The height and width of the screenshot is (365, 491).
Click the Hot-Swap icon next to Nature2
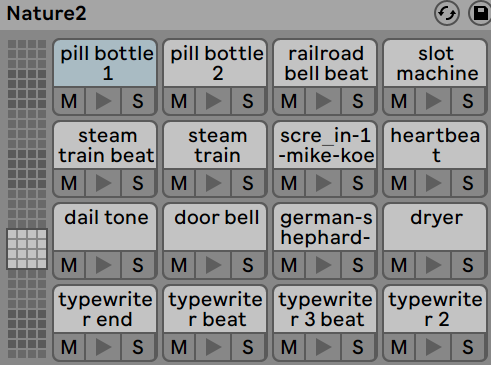(x=447, y=13)
